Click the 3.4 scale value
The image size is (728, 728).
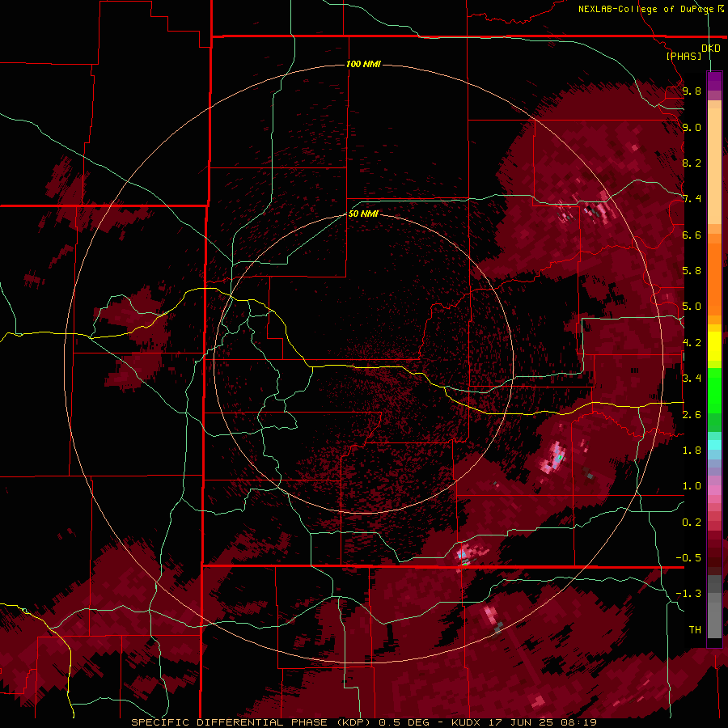[x=692, y=379]
